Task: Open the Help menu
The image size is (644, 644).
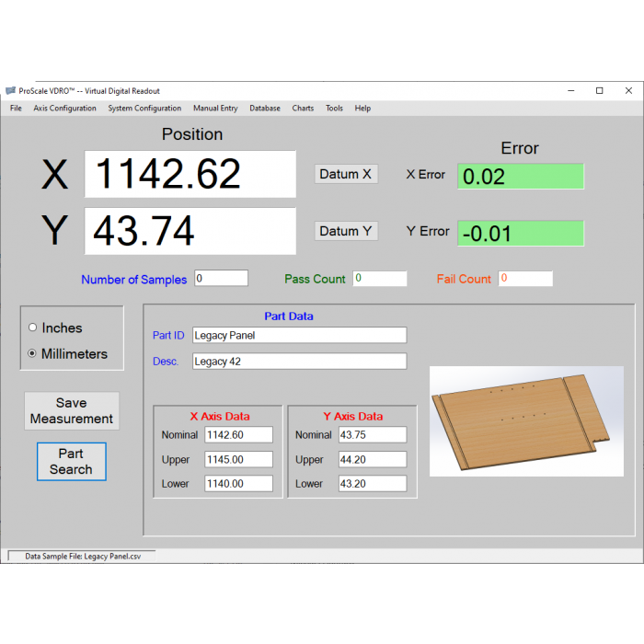Action: pos(362,108)
